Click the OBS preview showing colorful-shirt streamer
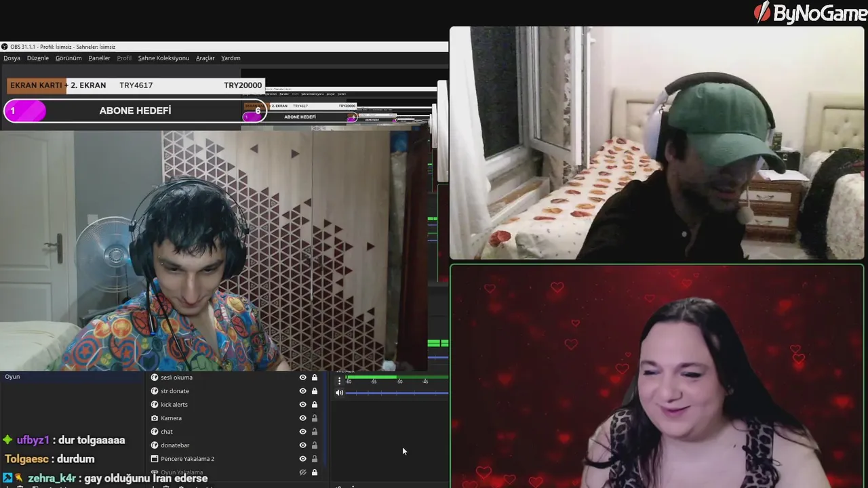This screenshot has width=868, height=488. (x=214, y=250)
